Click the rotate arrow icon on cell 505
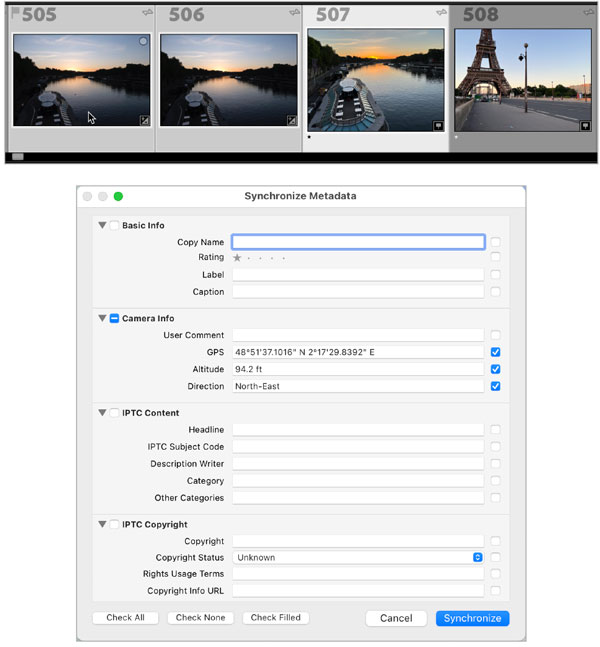 147,13
